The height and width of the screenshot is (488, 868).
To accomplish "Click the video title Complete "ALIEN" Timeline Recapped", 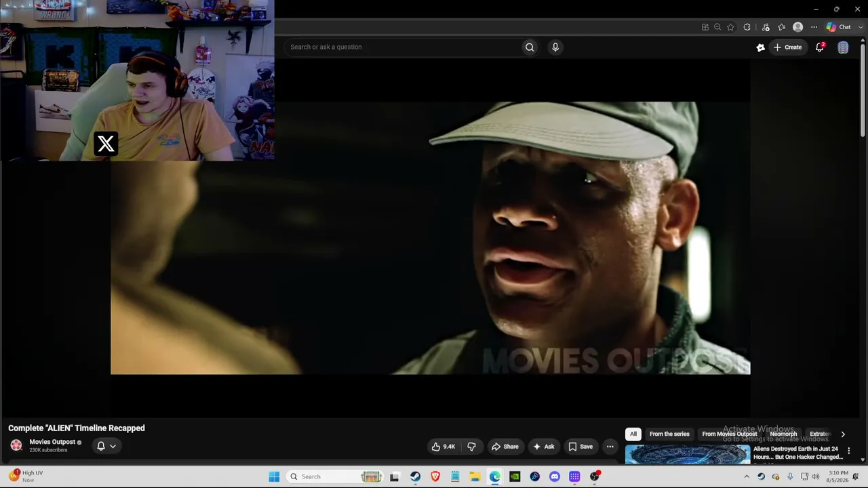I will point(77,428).
